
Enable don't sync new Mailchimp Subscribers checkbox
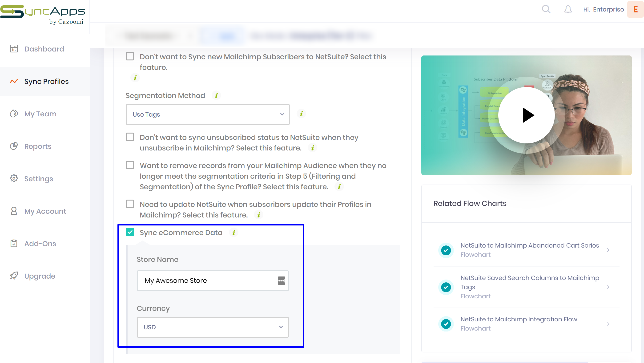click(x=130, y=56)
